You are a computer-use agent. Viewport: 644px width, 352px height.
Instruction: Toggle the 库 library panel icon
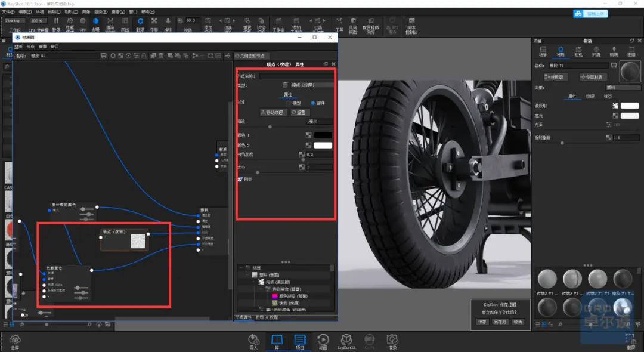tap(277, 342)
